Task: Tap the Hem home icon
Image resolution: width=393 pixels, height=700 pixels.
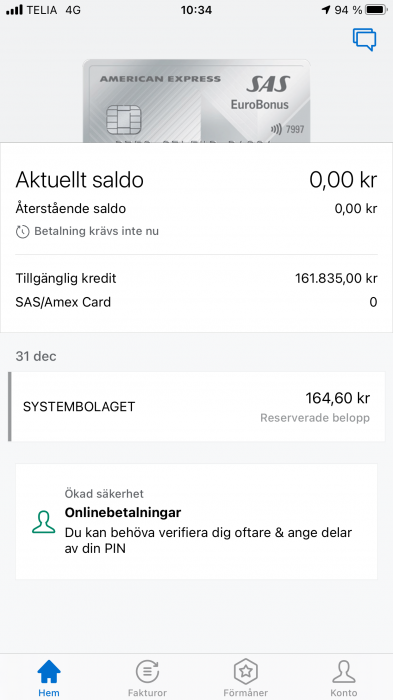Action: tap(49, 672)
